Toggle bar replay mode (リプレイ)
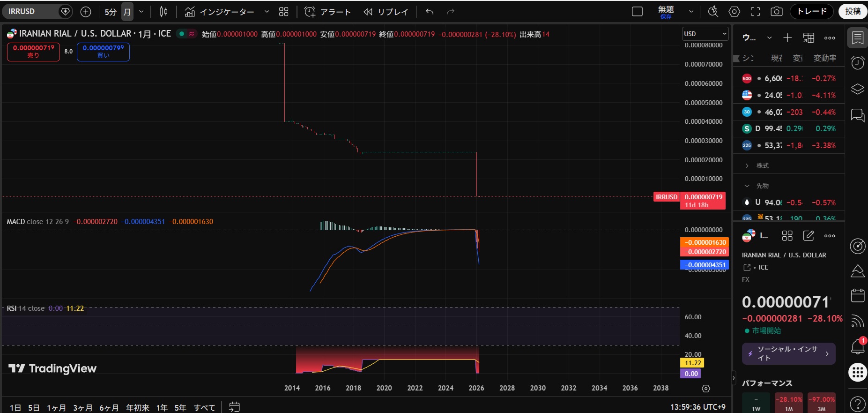Viewport: 868px width, 413px height. click(x=386, y=12)
